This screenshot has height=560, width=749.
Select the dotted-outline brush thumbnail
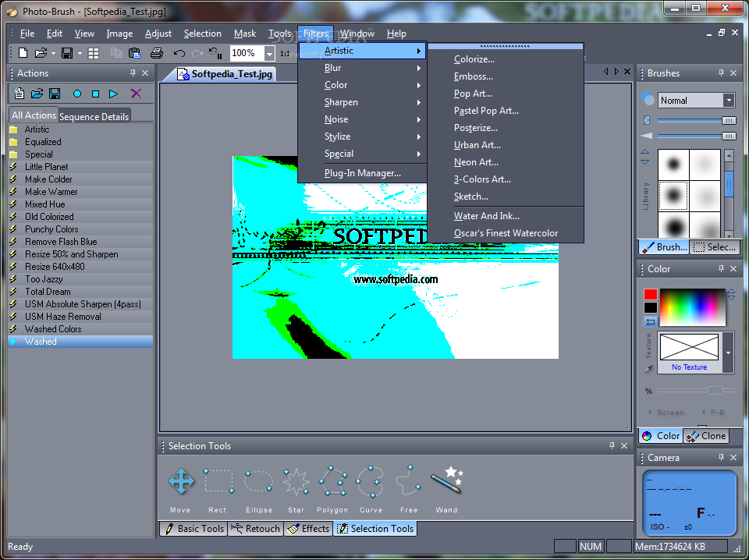(673, 195)
